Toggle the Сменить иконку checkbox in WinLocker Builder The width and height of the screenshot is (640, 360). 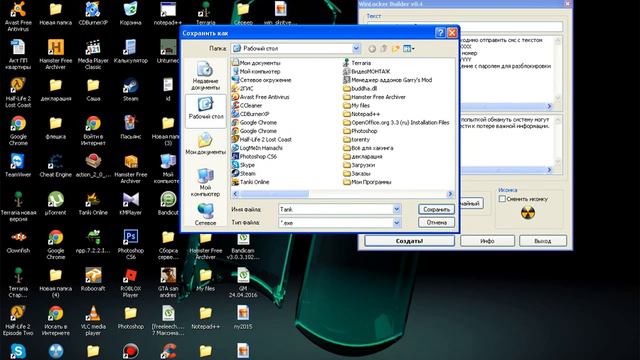click(502, 199)
